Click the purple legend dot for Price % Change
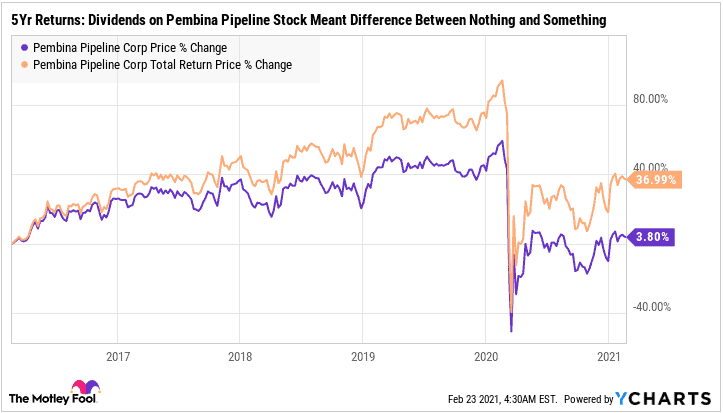The height and width of the screenshot is (413, 723). pos(24,47)
